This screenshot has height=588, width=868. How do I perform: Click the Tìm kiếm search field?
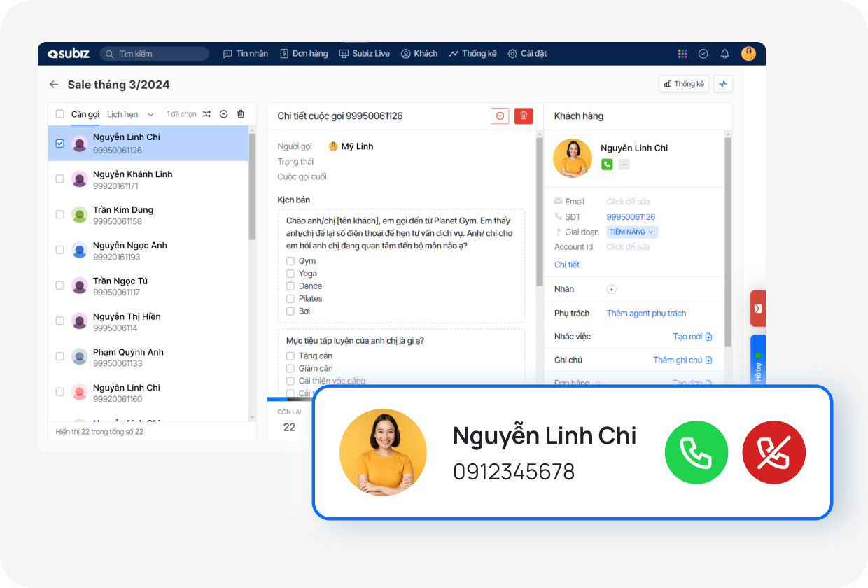coord(154,54)
